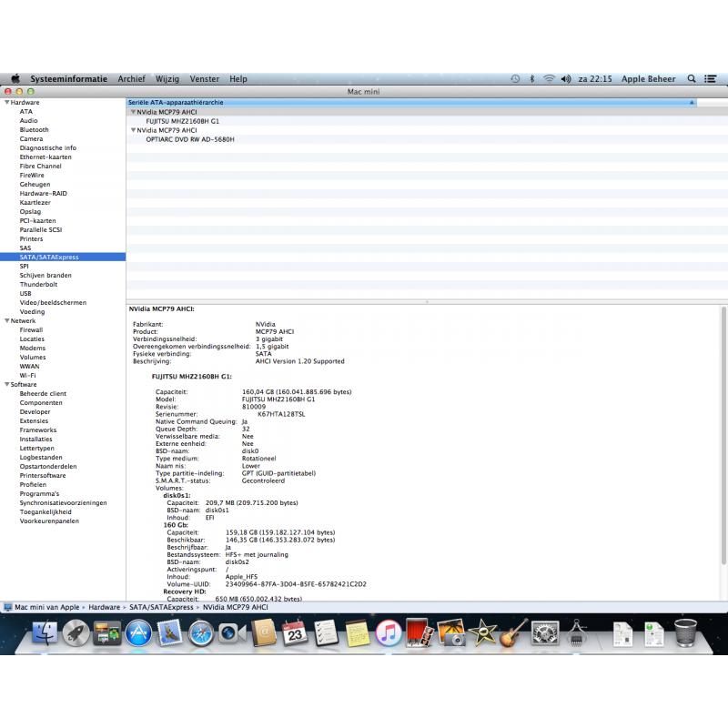The image size is (728, 728).
Task: Open the Venster menu
Action: point(204,78)
